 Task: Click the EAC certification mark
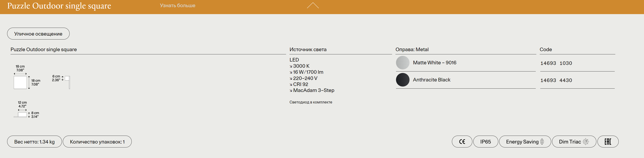608,142
